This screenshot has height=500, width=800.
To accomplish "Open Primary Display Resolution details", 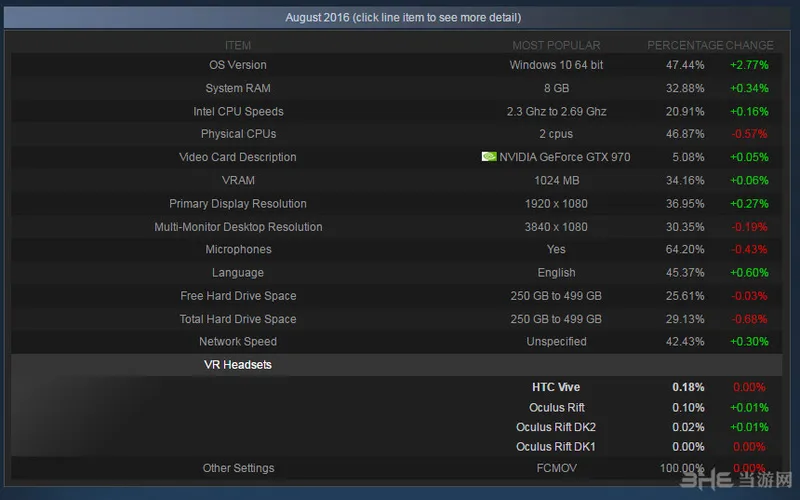I will (x=396, y=204).
